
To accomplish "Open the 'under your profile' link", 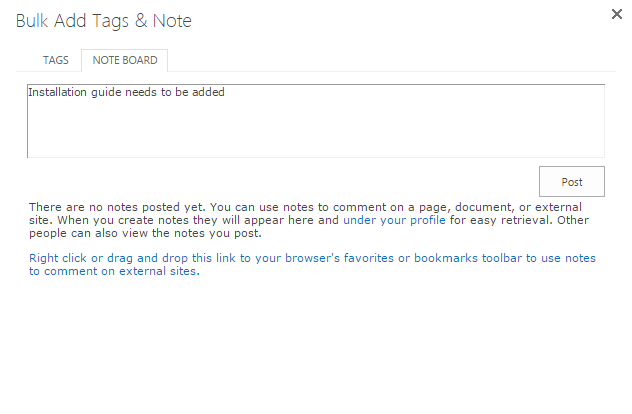I will click(394, 219).
